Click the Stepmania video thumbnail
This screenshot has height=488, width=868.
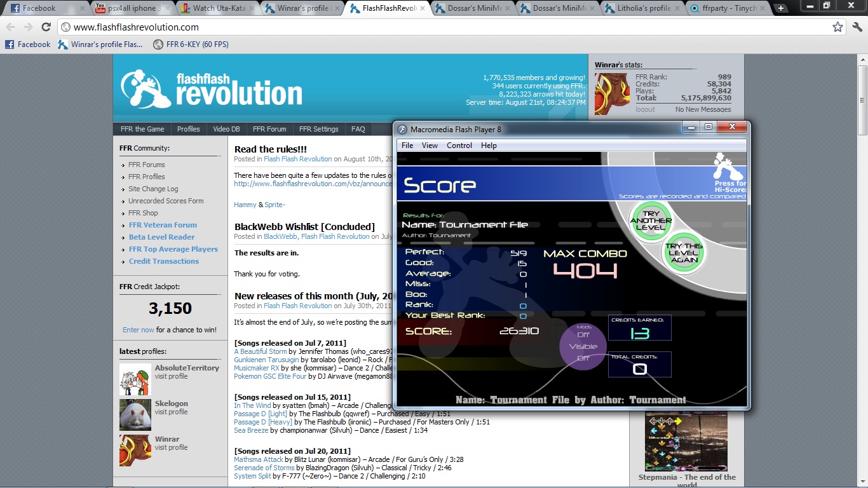[x=687, y=442]
